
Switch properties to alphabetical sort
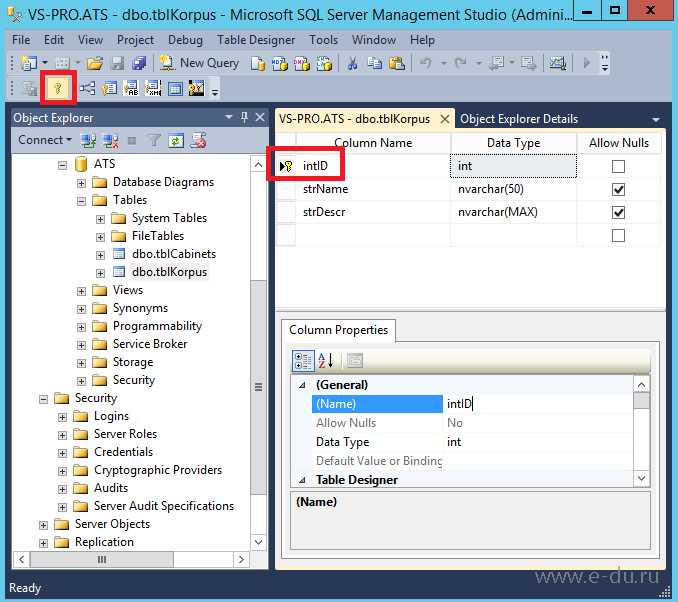326,360
